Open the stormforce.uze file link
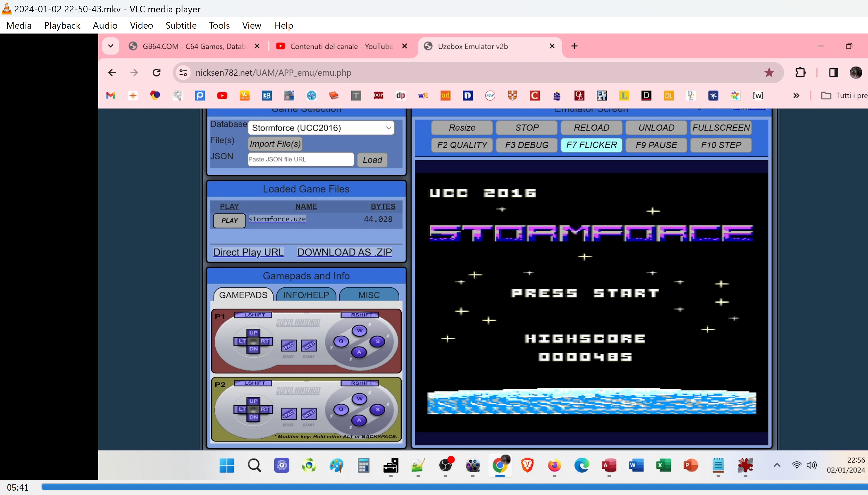 [277, 219]
